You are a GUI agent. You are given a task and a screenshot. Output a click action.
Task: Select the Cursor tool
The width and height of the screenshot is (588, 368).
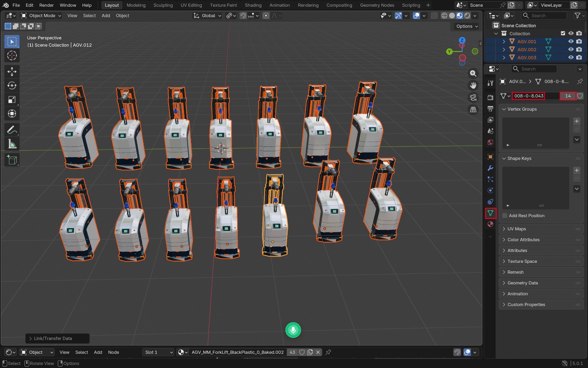click(x=12, y=56)
